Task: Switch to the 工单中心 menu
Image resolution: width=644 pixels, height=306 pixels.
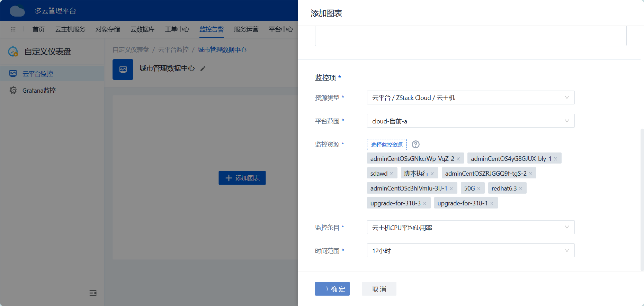Action: 177,29
